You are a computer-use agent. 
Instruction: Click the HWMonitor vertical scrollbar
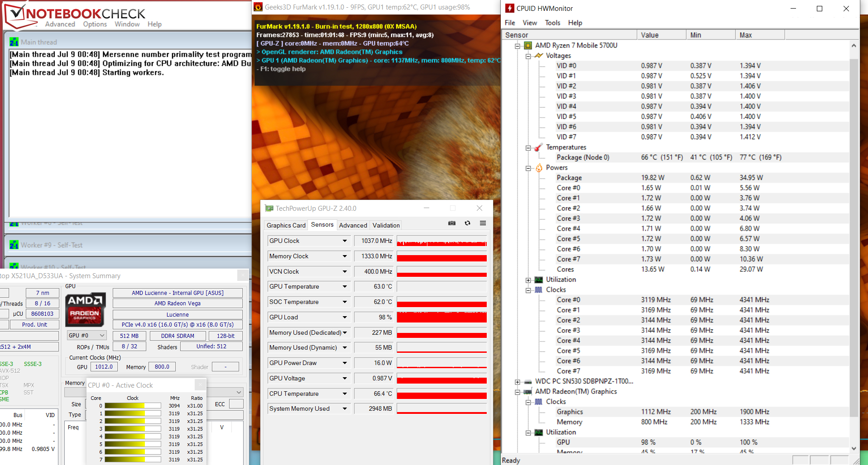click(854, 247)
